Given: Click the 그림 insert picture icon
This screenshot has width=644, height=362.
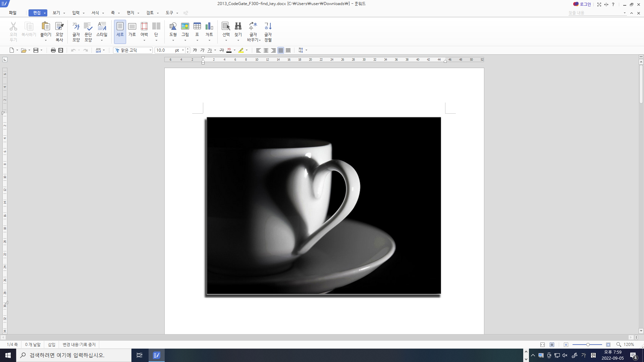Looking at the screenshot, I should [x=185, y=27].
